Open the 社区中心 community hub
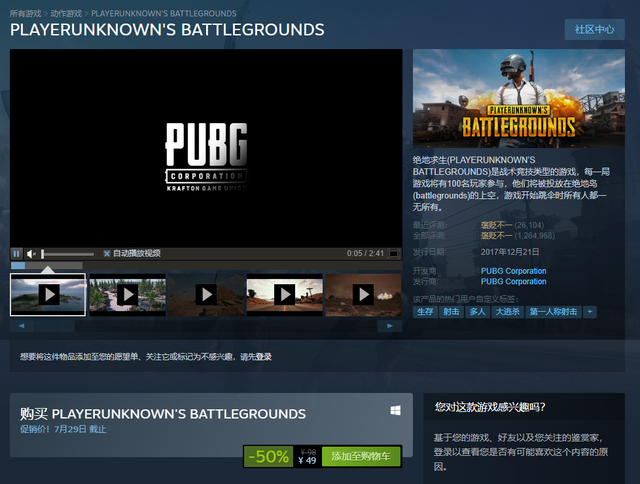This screenshot has height=484, width=640. pos(594,29)
